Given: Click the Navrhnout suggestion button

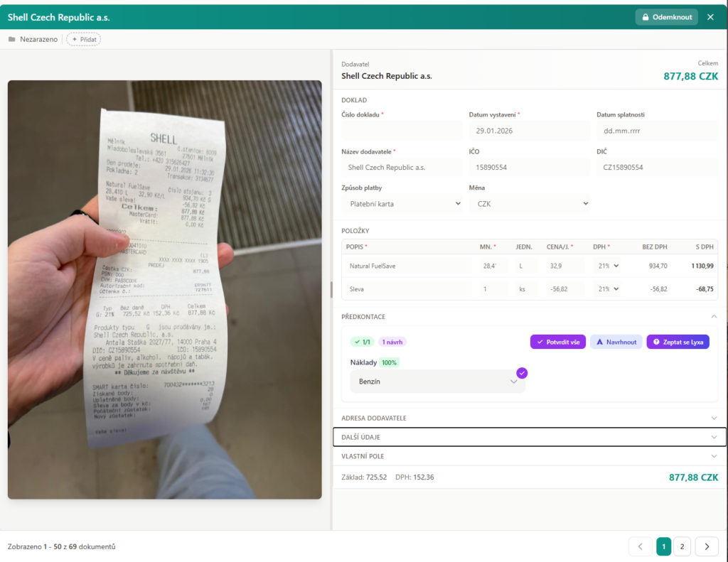Looking at the screenshot, I should click(x=616, y=342).
